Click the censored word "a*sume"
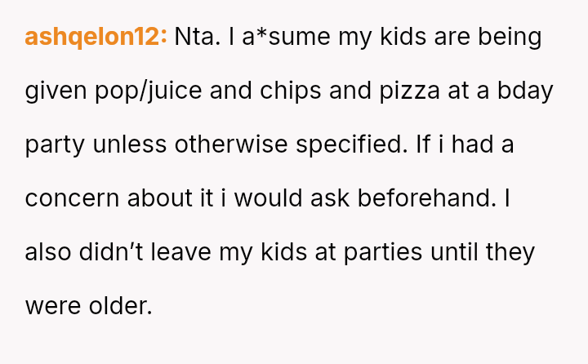Viewport: 588px width, 364px height. [286, 37]
